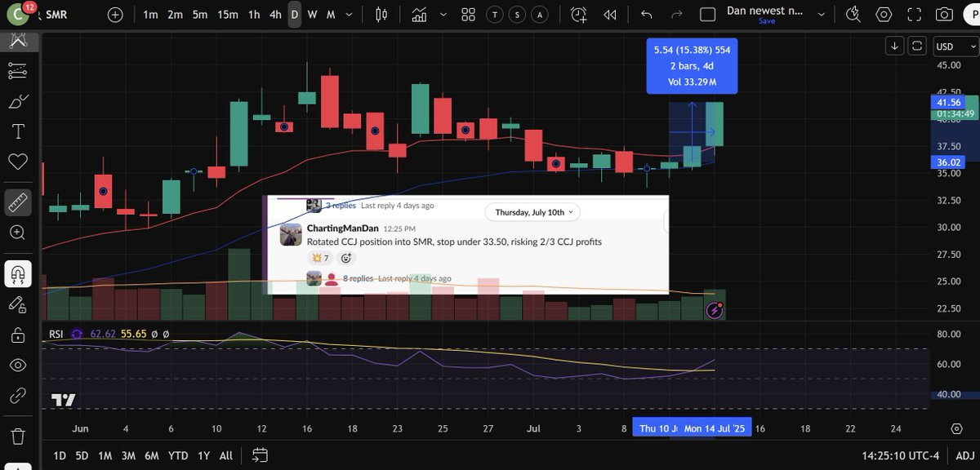This screenshot has height=470, width=980.
Task: Toggle lock all drawings padlock
Action: click(18, 335)
